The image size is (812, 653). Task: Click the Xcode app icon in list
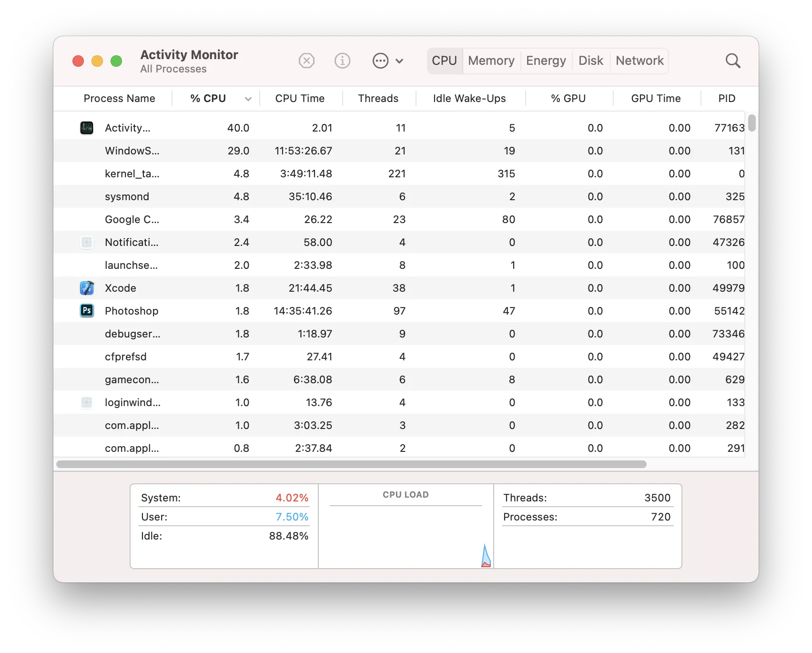[x=87, y=288]
